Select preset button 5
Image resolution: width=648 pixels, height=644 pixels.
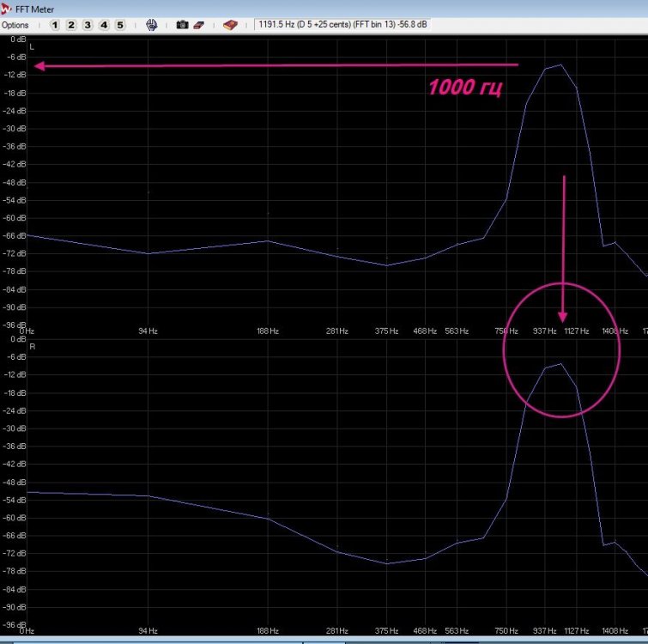pos(120,25)
